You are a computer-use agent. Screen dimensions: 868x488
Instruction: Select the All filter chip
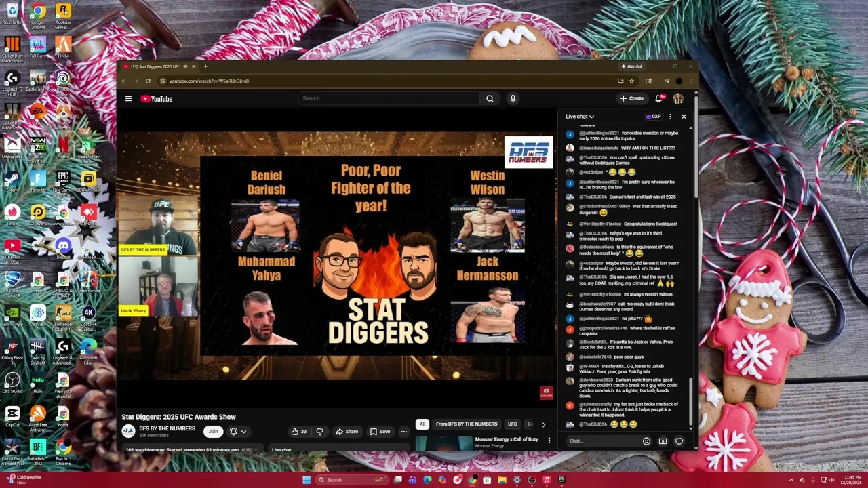[x=422, y=424]
